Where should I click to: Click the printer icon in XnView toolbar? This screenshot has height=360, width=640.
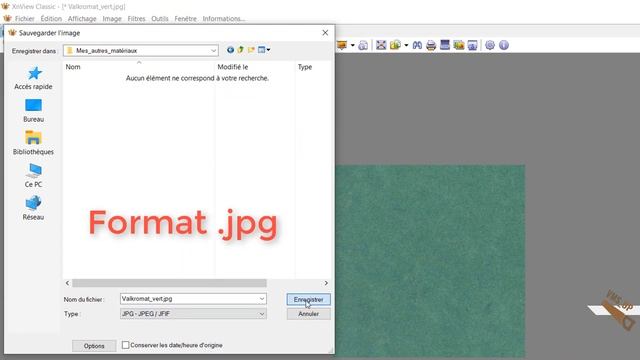[x=431, y=45]
